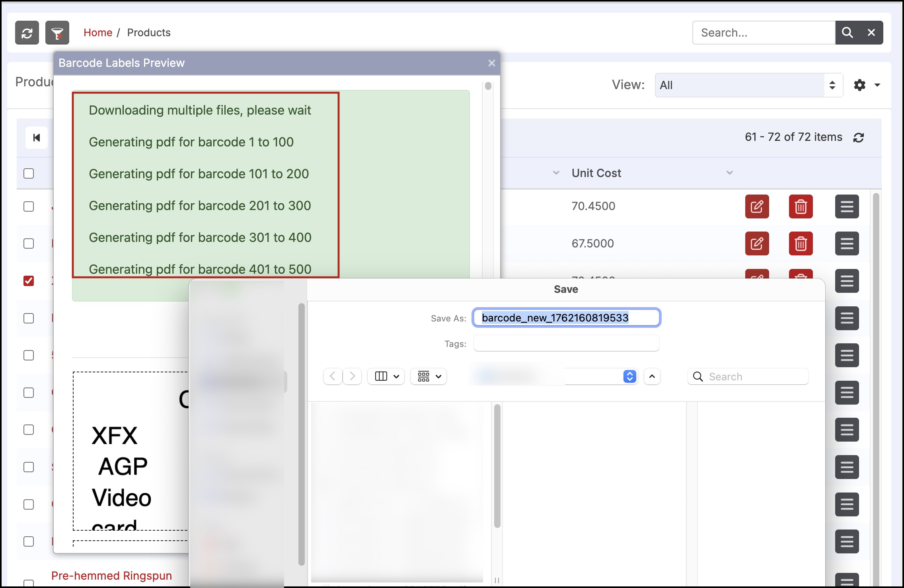Check the first product row checkbox
This screenshot has height=588, width=904.
pos(29,206)
